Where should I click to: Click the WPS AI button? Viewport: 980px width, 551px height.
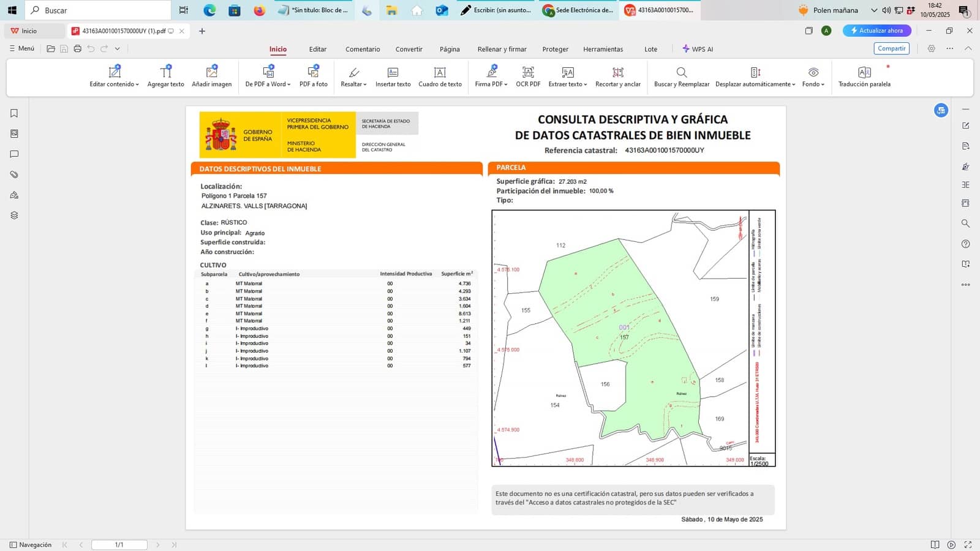(x=698, y=49)
